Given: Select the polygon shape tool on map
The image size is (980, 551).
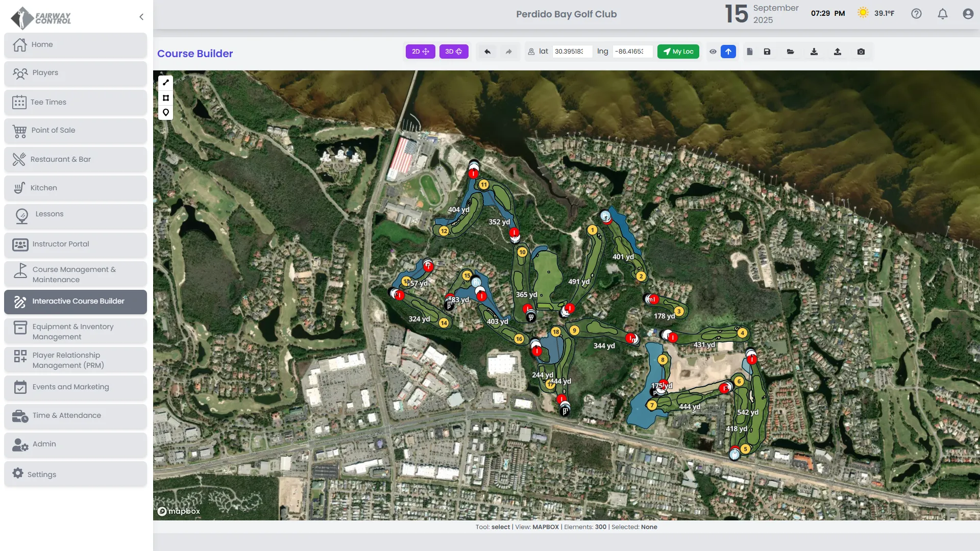Looking at the screenshot, I should [166, 98].
